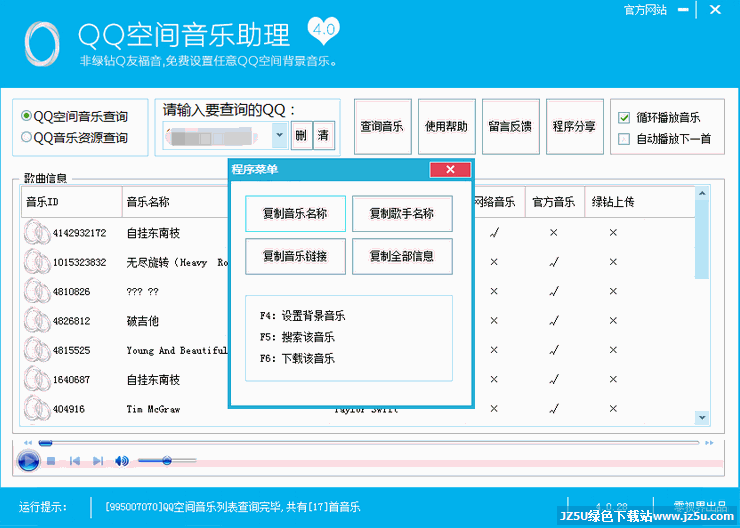
Task: Click the 网络音乐 checkmark for ID 4142932172
Action: pos(494,233)
